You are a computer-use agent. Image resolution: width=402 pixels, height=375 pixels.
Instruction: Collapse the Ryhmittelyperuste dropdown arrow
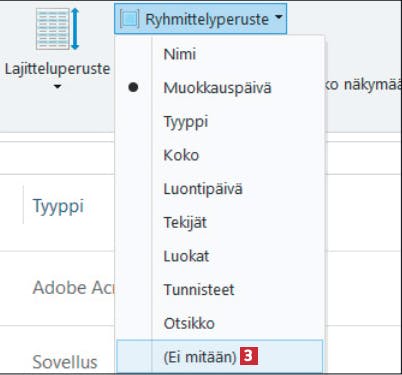pos(279,17)
